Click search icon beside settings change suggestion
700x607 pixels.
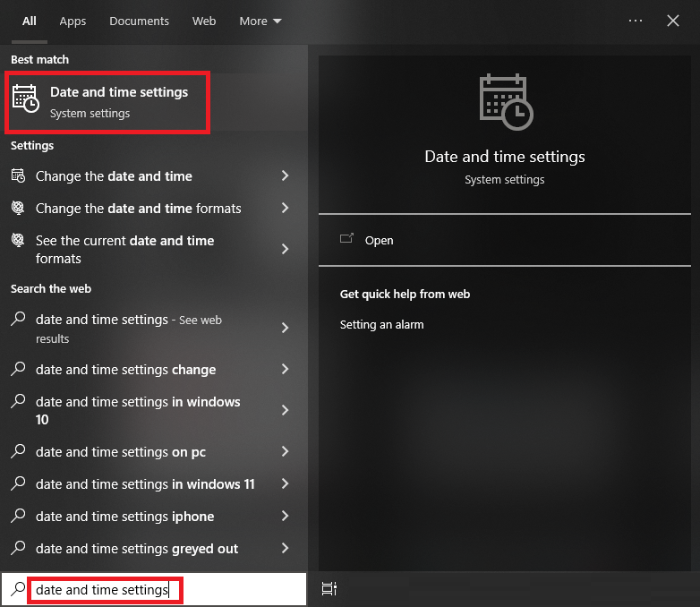[x=18, y=369]
